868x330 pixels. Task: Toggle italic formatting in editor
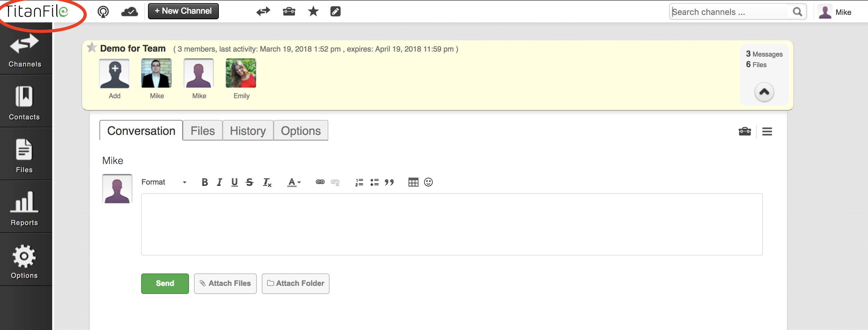pos(219,182)
